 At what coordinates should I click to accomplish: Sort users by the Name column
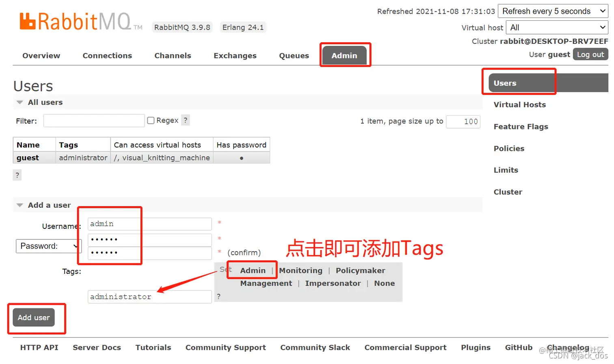coord(28,145)
